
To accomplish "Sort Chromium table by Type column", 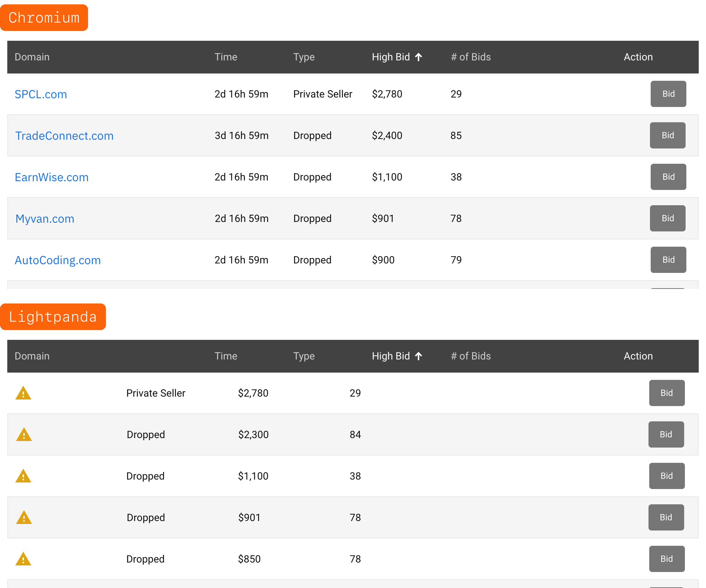I will [304, 57].
